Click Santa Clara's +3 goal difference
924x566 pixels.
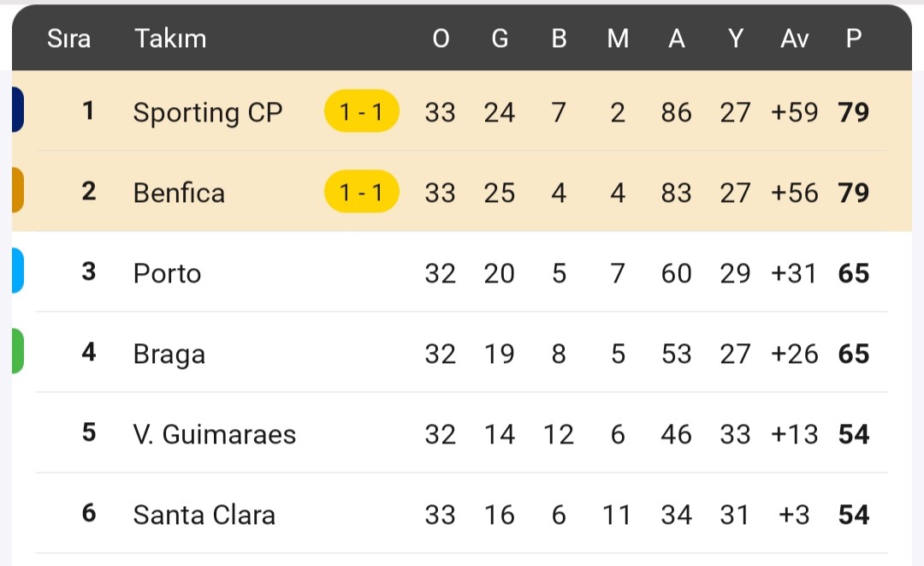(794, 515)
